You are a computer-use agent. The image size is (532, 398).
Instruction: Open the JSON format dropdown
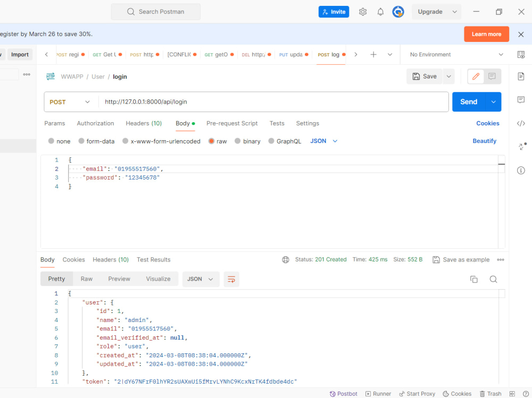(322, 141)
